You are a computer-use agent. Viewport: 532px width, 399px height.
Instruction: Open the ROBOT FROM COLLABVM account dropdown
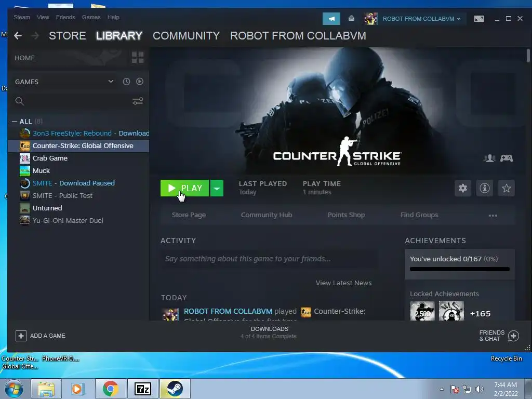(421, 19)
